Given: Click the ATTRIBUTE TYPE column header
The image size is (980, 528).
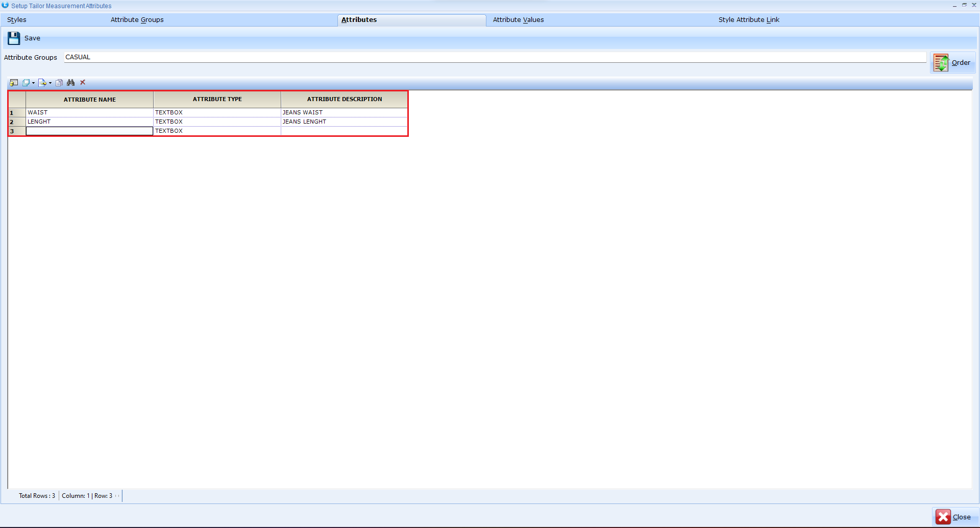Looking at the screenshot, I should point(217,99).
